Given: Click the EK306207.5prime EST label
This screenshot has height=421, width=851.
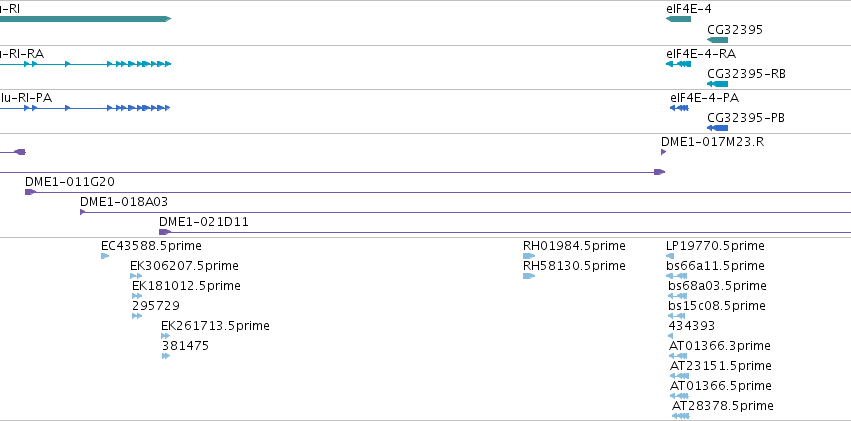Looking at the screenshot, I should (x=185, y=266).
